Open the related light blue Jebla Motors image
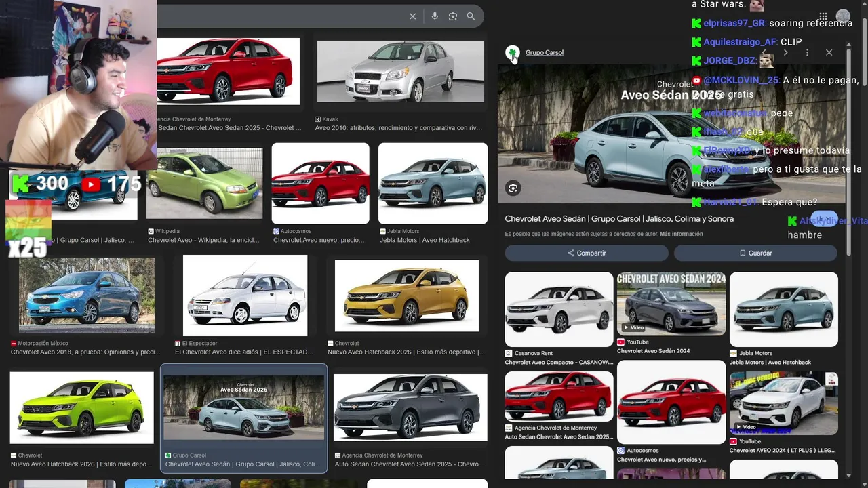This screenshot has width=868, height=488. point(784,309)
